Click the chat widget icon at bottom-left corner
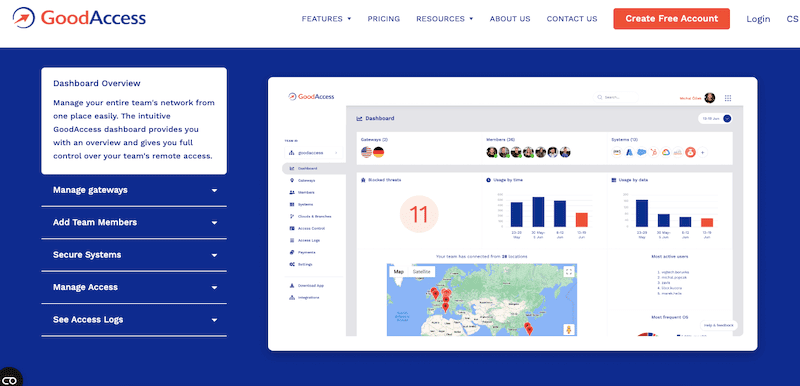 tap(10, 378)
